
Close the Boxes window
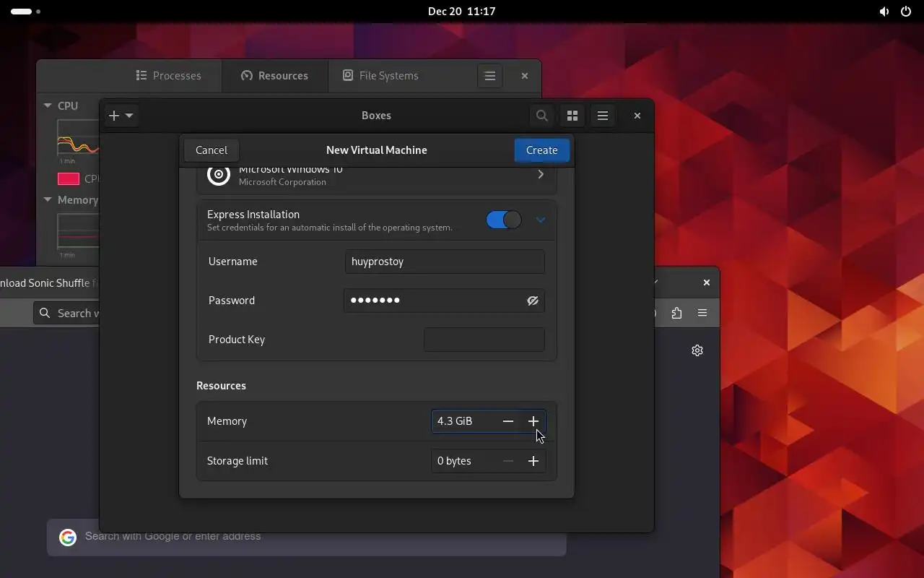637,116
